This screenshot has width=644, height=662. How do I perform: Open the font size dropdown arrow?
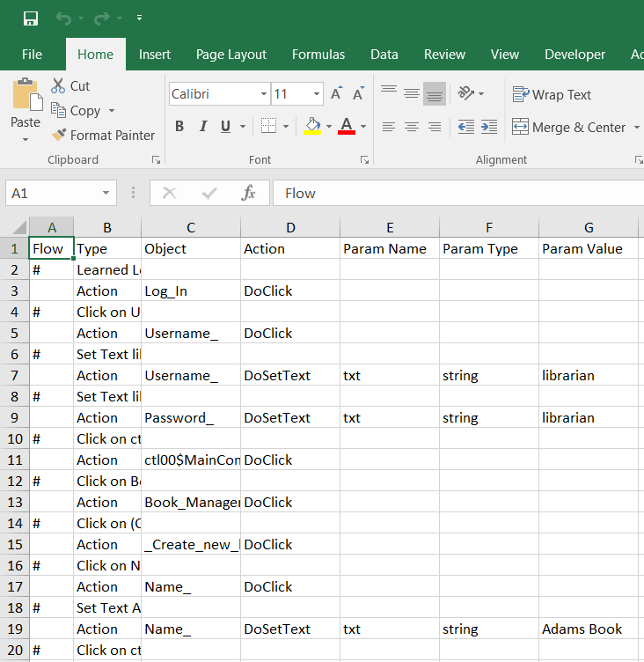(x=317, y=94)
